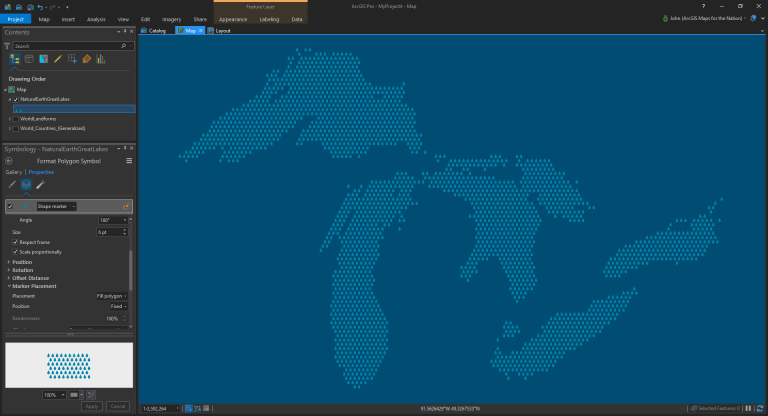
Task: Select List By Editing pencil icon
Action: tap(58, 59)
